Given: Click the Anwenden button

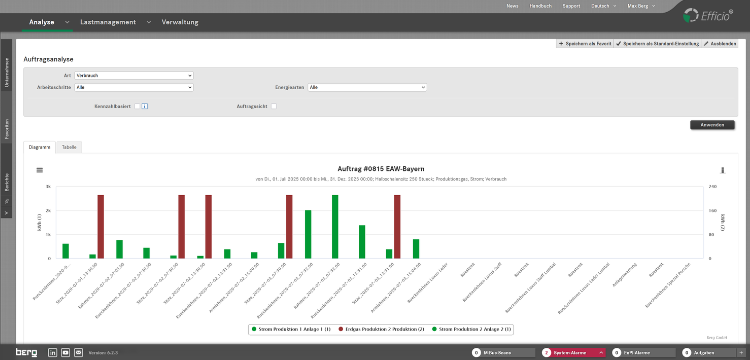Looking at the screenshot, I should [x=712, y=125].
